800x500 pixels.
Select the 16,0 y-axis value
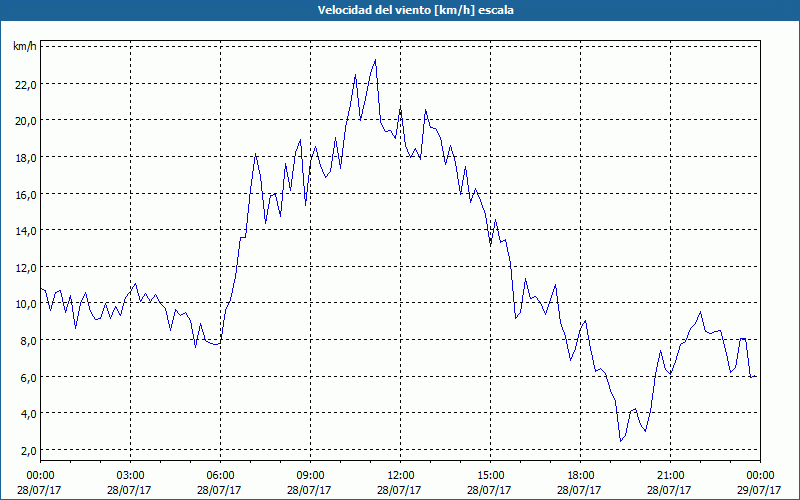coord(26,194)
